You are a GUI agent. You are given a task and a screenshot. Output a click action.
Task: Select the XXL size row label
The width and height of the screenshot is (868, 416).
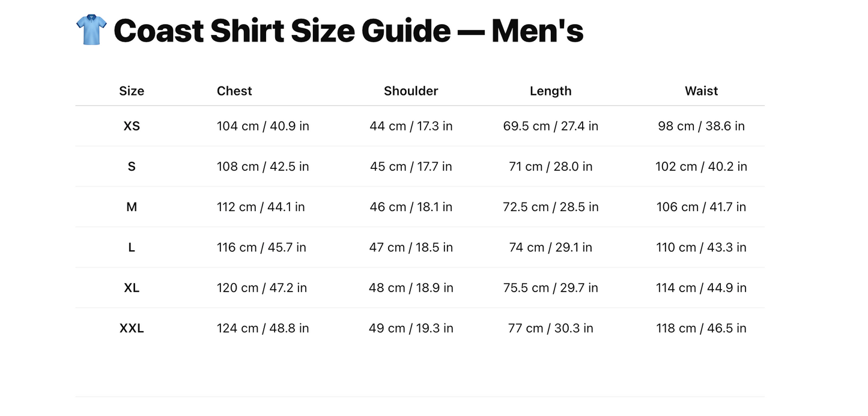coord(132,328)
